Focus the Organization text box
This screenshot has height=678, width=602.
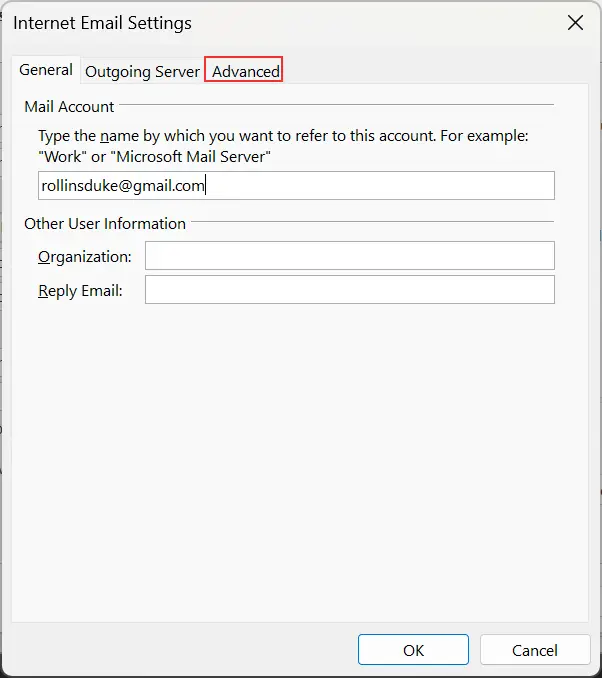[x=349, y=256]
